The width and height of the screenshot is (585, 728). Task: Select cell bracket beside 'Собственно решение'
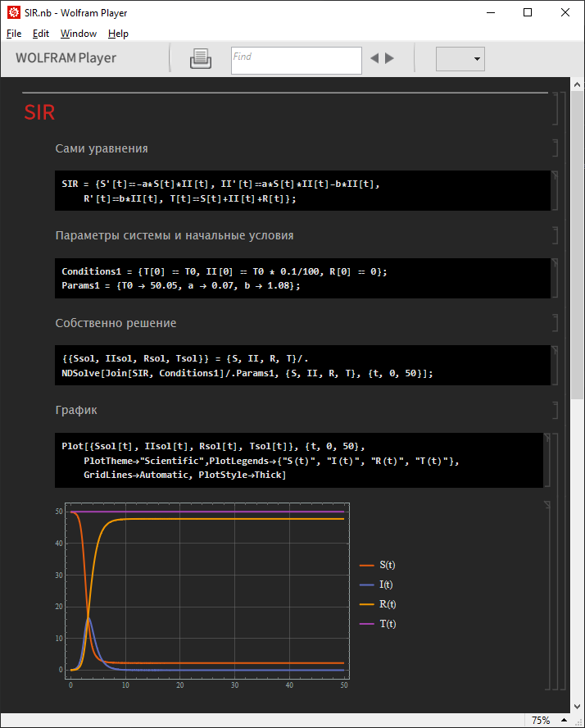click(x=556, y=323)
